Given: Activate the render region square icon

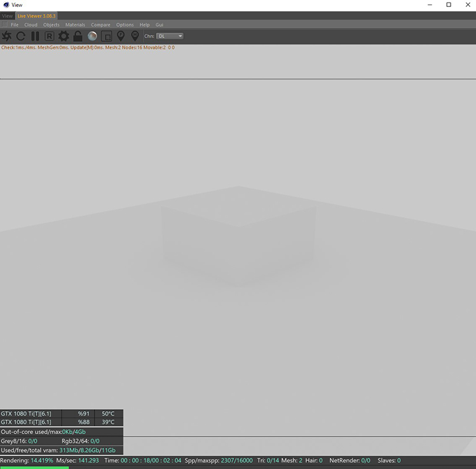Looking at the screenshot, I should pos(107,36).
